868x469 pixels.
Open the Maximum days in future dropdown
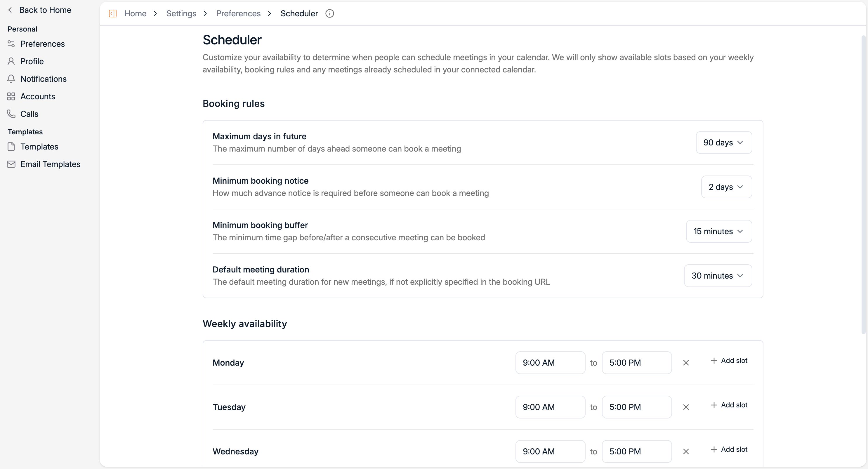point(723,143)
